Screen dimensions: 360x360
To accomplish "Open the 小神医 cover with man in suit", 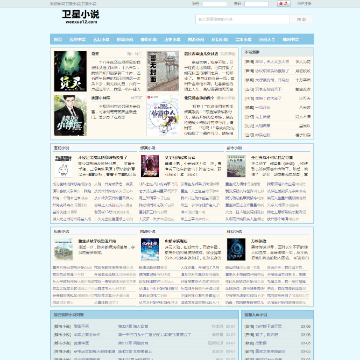I will pos(70,115).
